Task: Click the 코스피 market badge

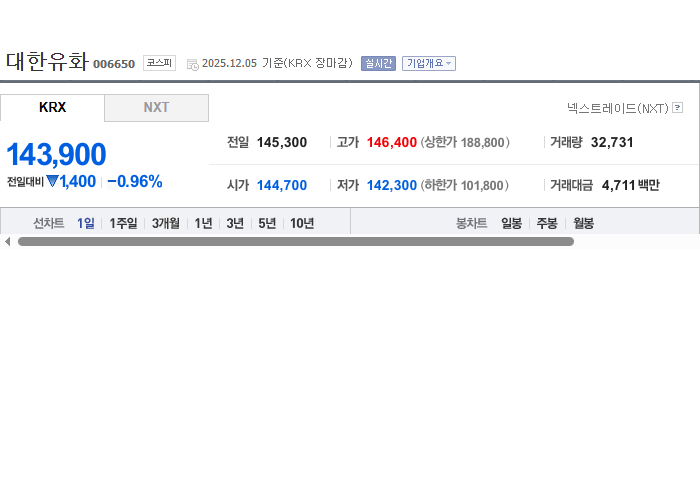Action: coord(159,63)
